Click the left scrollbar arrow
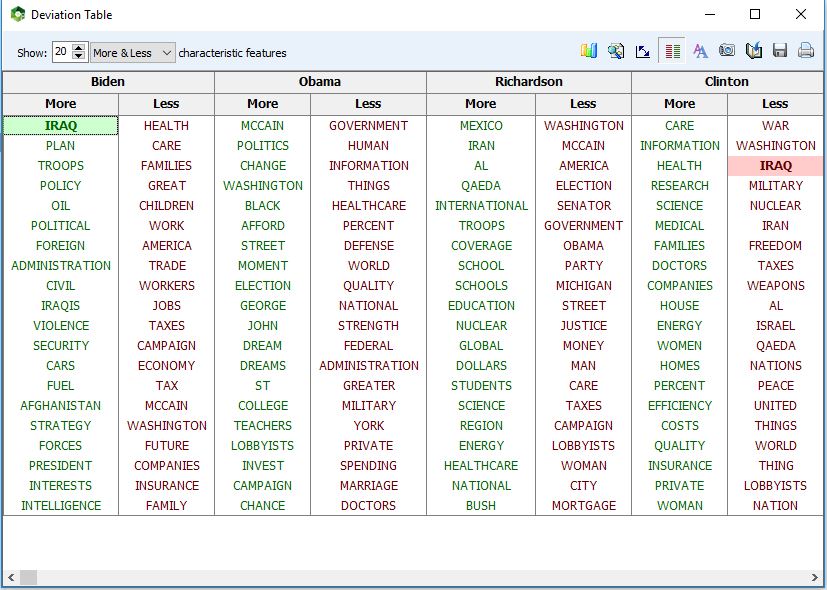 click(11, 577)
